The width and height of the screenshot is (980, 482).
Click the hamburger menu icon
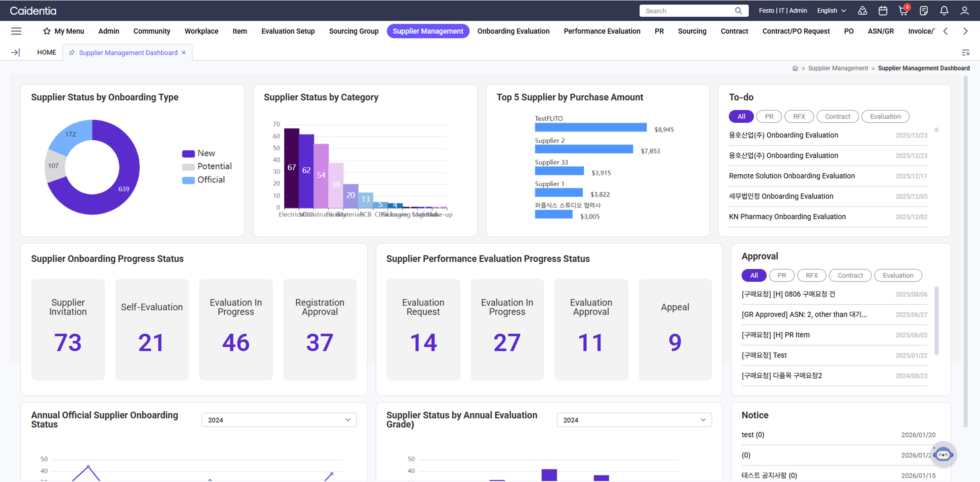pos(16,31)
